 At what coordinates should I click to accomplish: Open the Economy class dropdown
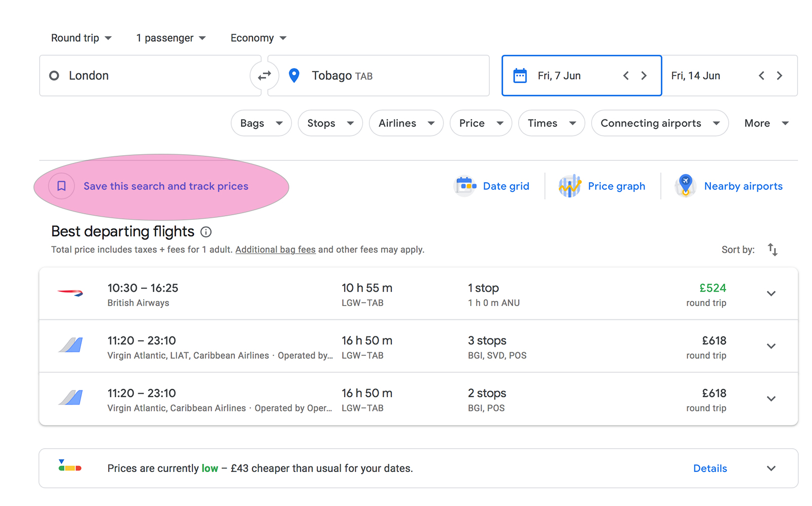click(x=258, y=38)
